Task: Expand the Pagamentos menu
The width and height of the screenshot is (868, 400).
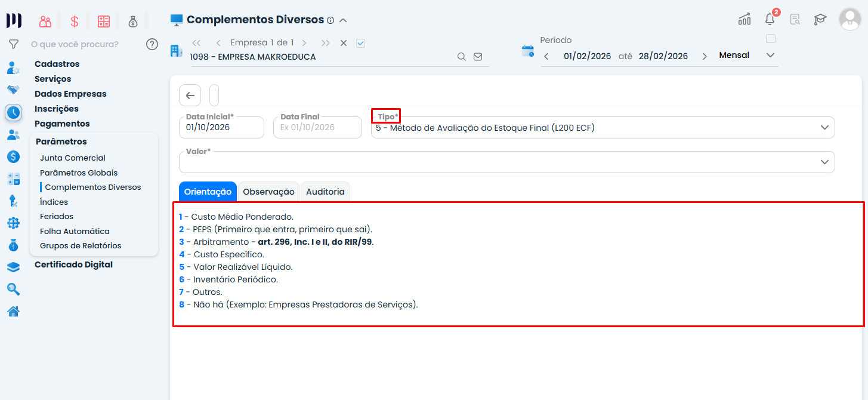Action: tap(62, 124)
